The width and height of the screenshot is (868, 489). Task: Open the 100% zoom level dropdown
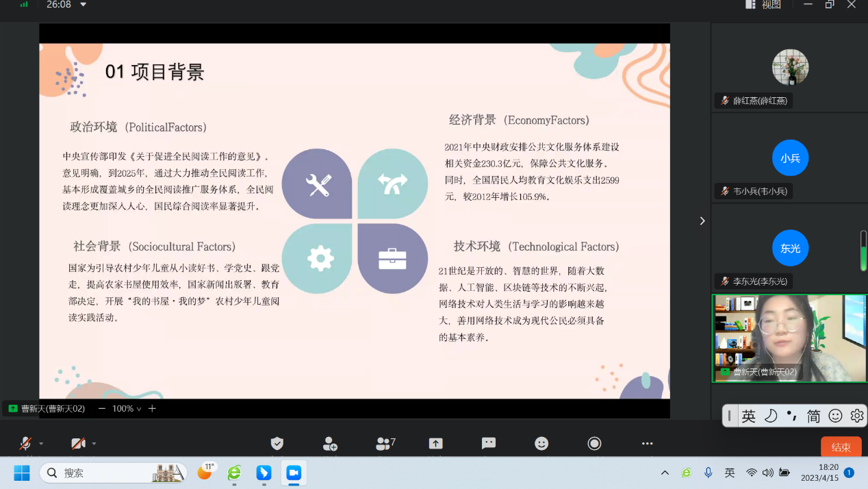tap(127, 409)
